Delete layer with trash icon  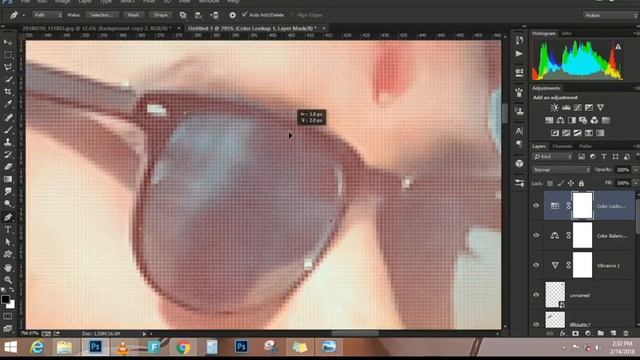tap(626, 333)
